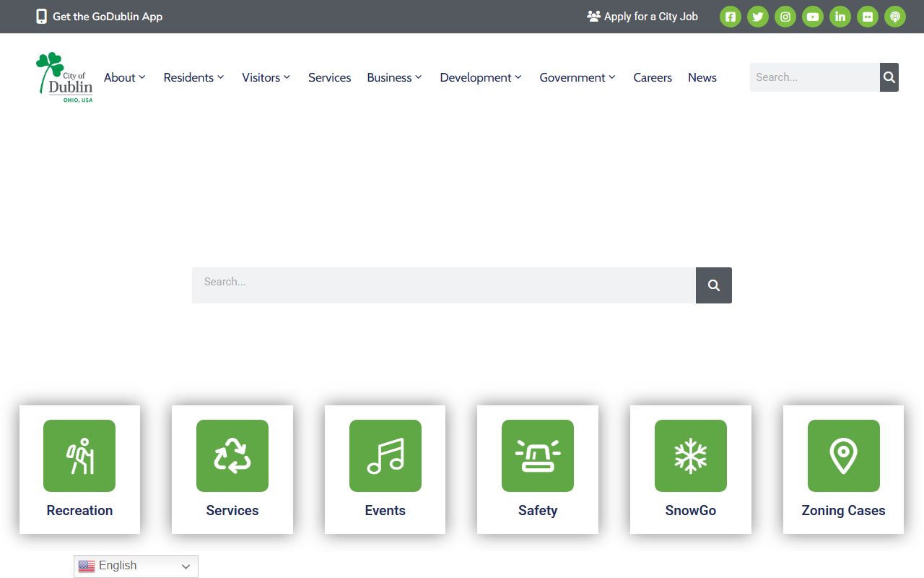Viewport: 924px width, 578px height.
Task: Click the SnowGo snowflake icon
Action: (691, 456)
